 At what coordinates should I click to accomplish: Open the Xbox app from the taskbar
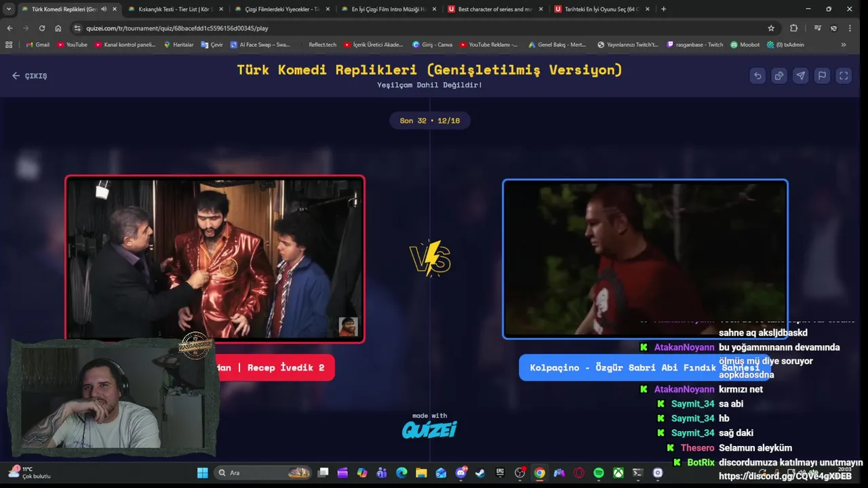tap(618, 472)
